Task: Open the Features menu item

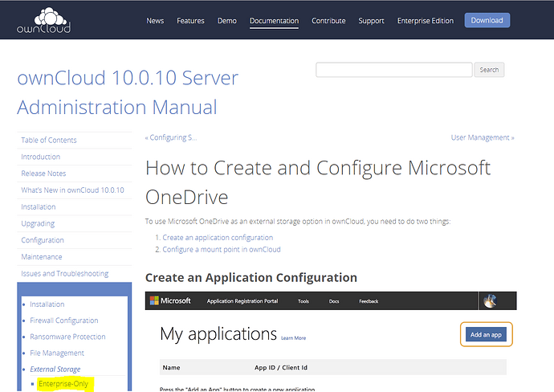Action: click(x=190, y=21)
